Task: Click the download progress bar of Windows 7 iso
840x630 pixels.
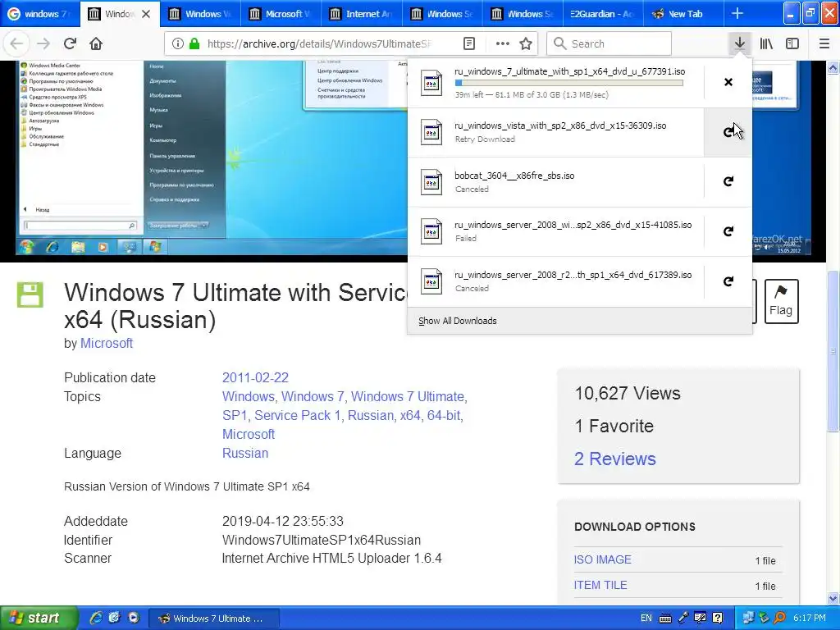Action: [x=569, y=83]
